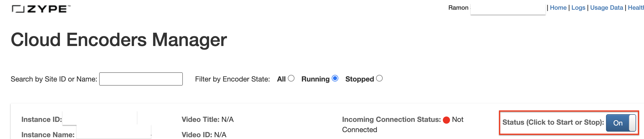Click the Zype logo
The height and width of the screenshot is (139, 644).
(x=41, y=9)
